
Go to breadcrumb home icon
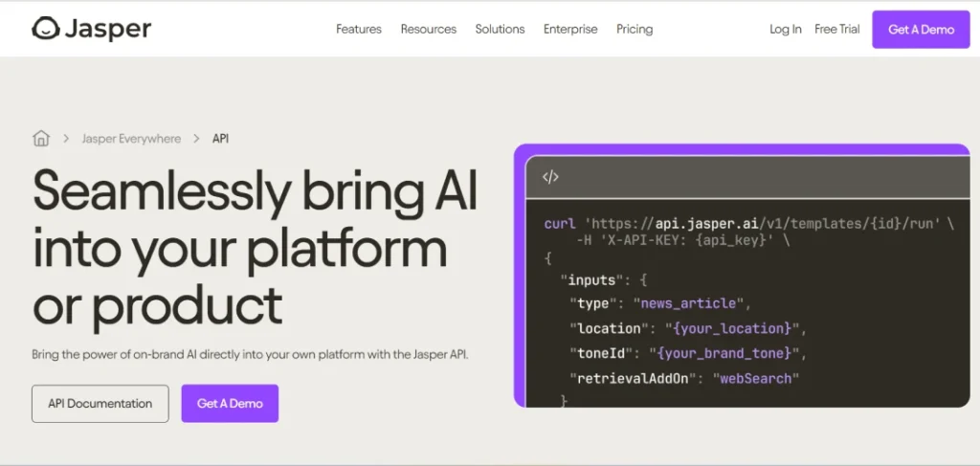41,138
